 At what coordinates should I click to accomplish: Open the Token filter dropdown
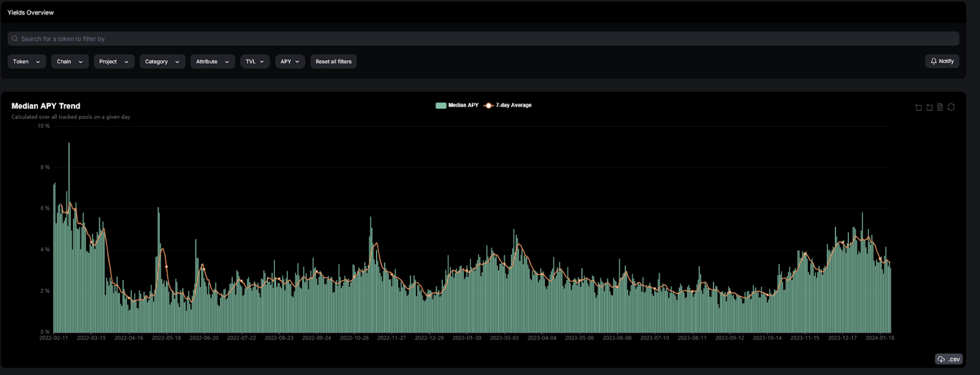coord(27,61)
